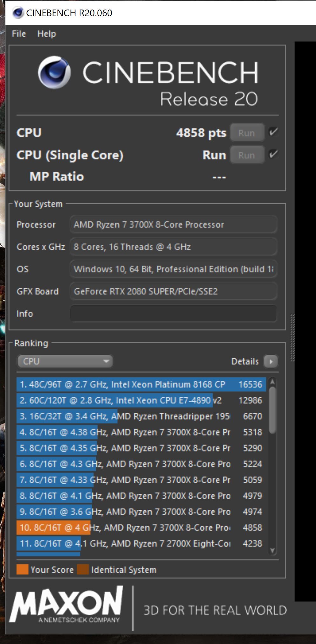Click the 4858 pts CPU score
Viewport: 316px width, 644px height.
[x=201, y=133]
